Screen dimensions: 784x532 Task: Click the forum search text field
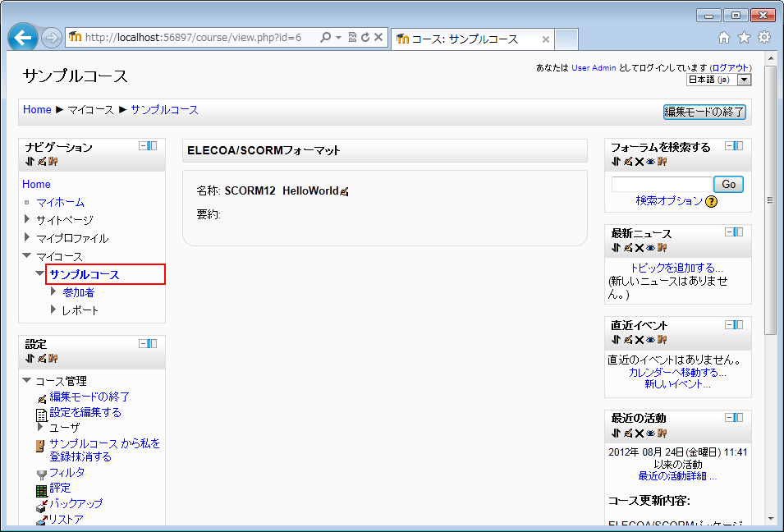pyautogui.click(x=662, y=184)
